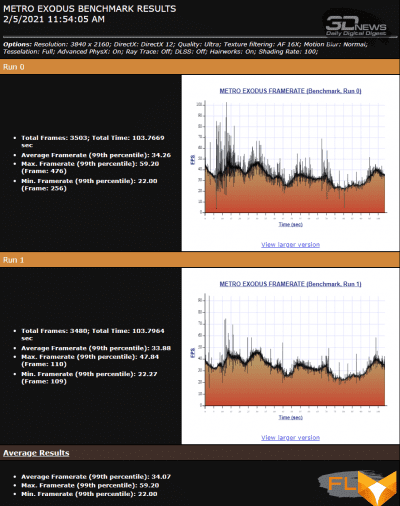Click "View larger version" under Run 0 chart
This screenshot has height=506, width=400.
coord(290,245)
